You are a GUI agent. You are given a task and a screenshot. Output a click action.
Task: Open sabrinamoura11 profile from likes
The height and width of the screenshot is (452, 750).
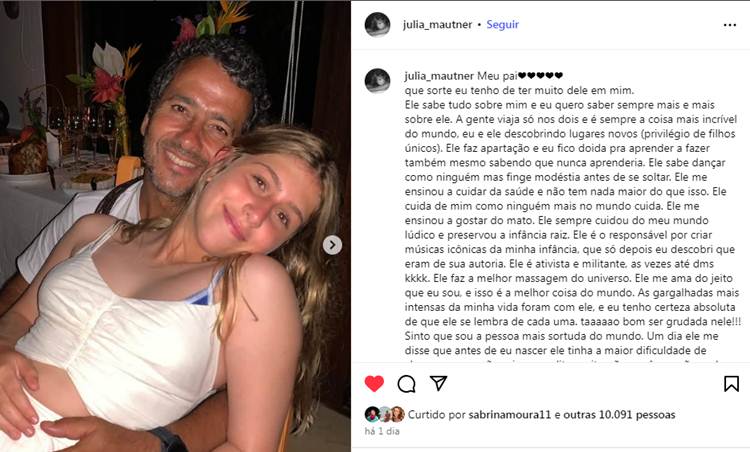pos(509,415)
